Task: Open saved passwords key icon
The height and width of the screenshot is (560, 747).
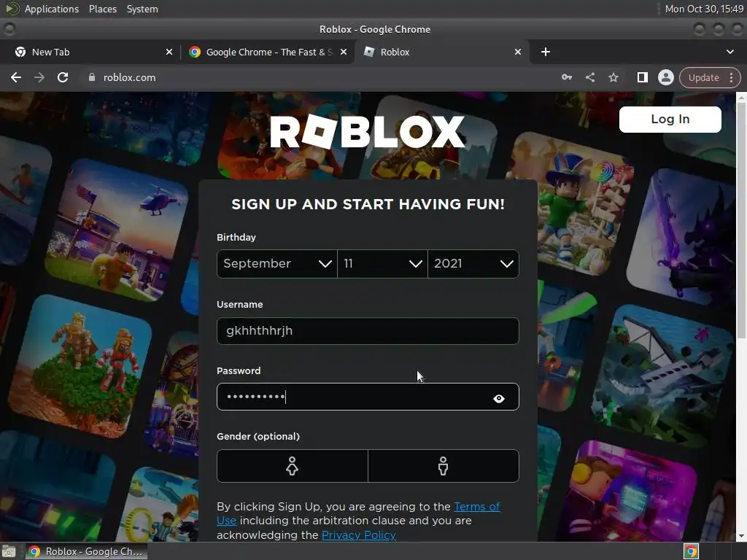Action: [566, 77]
